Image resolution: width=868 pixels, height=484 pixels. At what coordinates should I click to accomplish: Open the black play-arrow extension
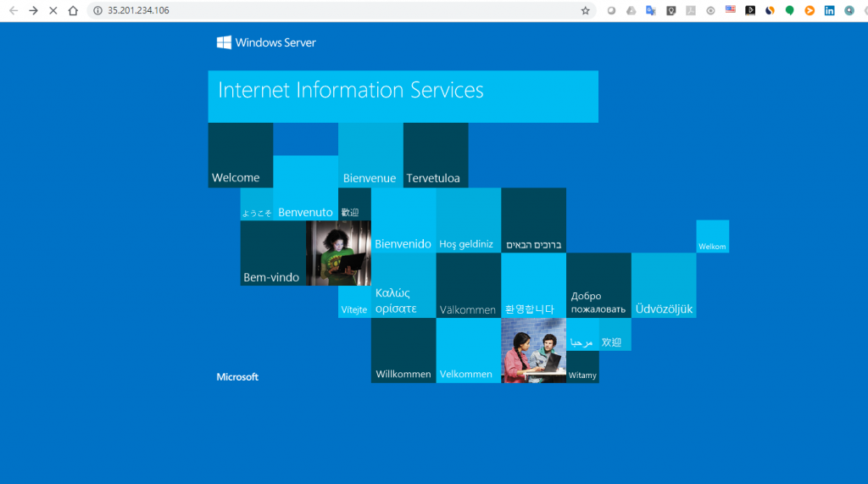coord(750,10)
